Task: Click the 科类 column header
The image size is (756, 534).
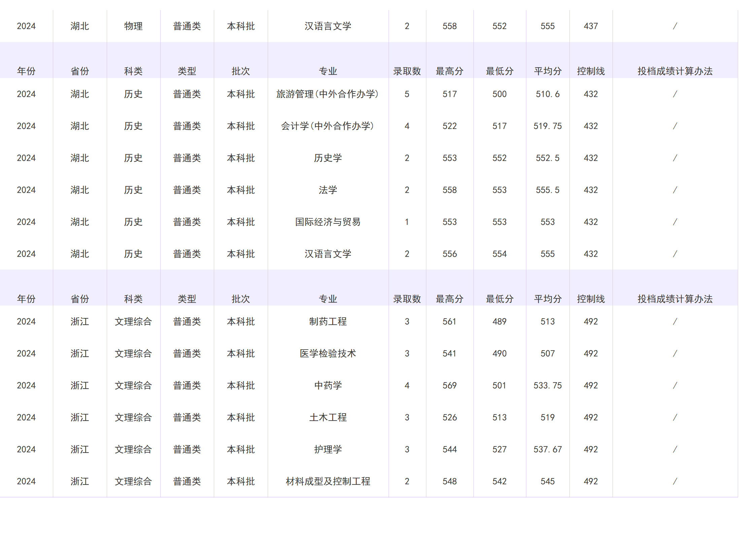Action: pos(133,71)
